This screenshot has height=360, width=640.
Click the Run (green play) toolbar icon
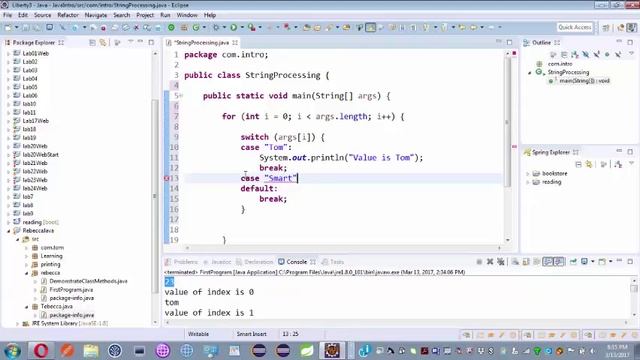(233, 27)
